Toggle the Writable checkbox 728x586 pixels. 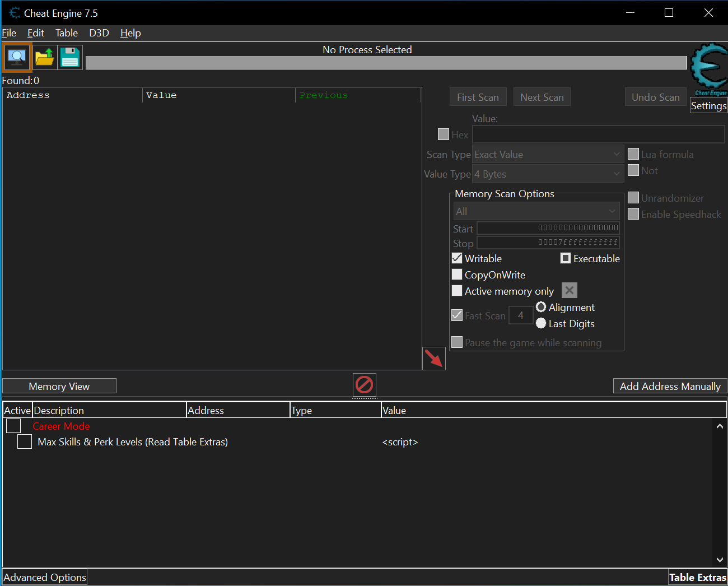coord(457,258)
